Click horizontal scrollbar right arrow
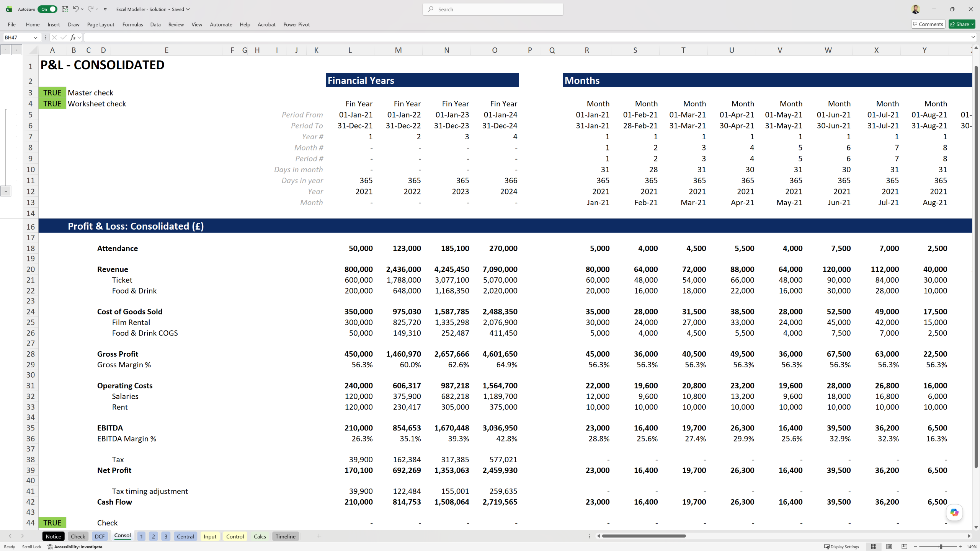Viewport: 980px width, 551px height. (969, 536)
